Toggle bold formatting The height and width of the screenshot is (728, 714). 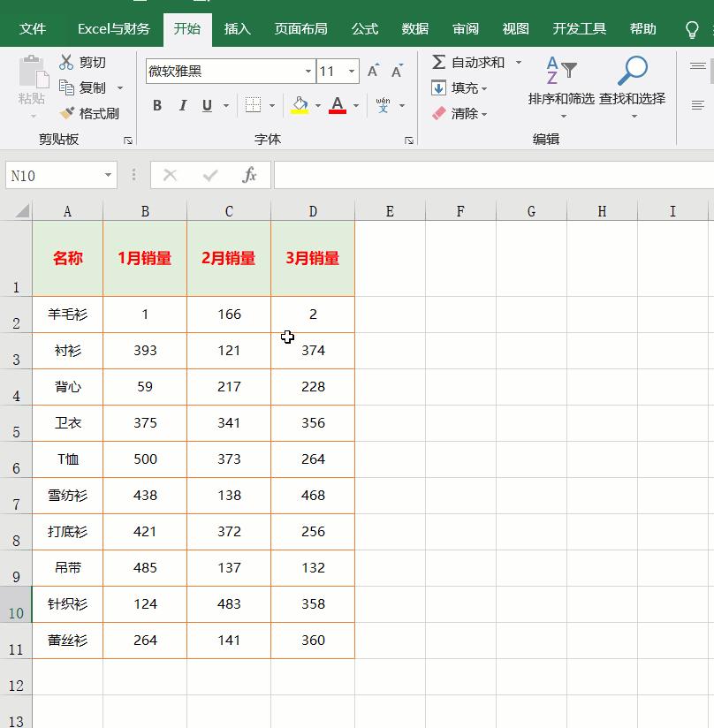(157, 105)
